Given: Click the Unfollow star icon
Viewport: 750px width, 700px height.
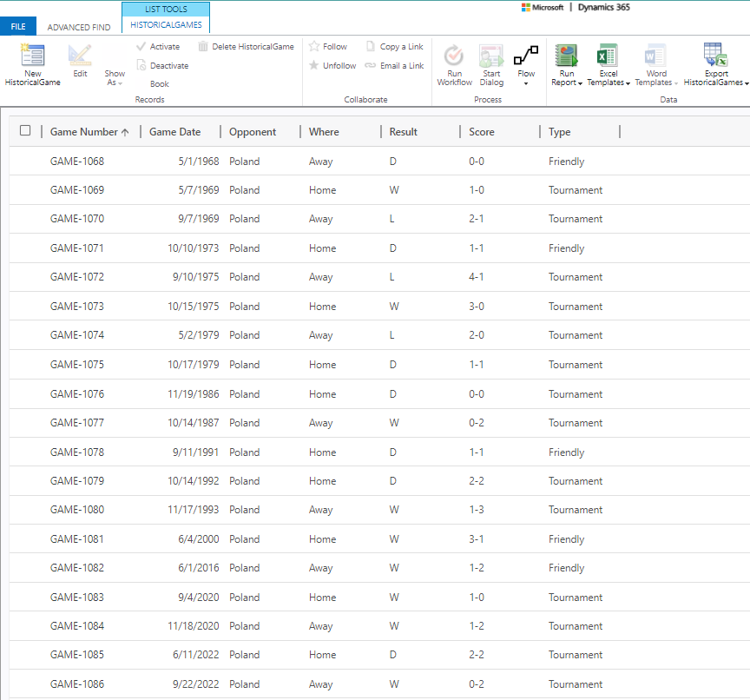Looking at the screenshot, I should coord(313,65).
